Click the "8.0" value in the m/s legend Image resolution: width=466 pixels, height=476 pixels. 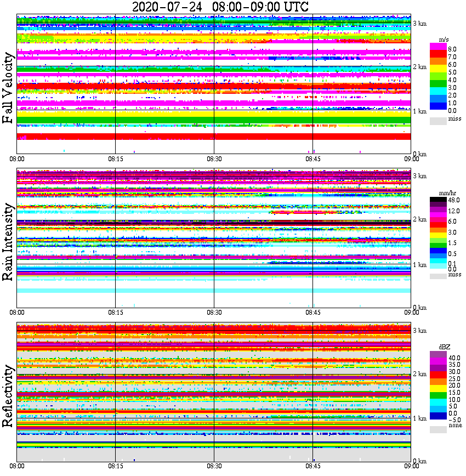[x=452, y=49]
